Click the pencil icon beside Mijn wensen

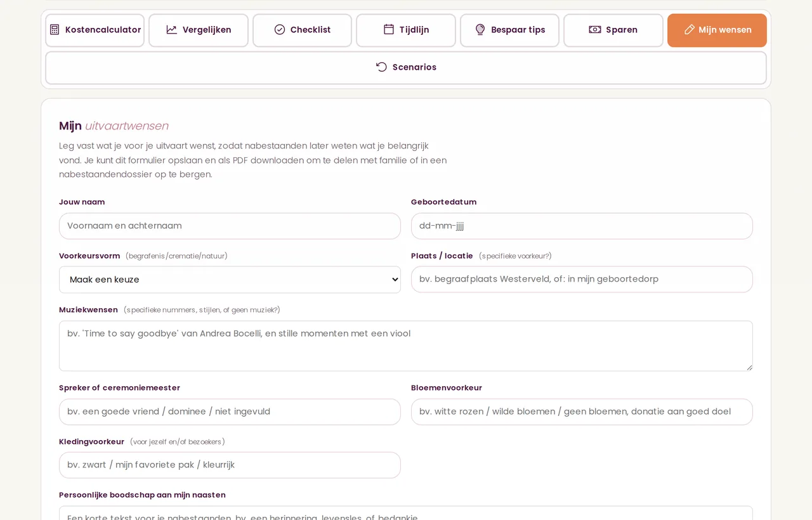pyautogui.click(x=690, y=30)
